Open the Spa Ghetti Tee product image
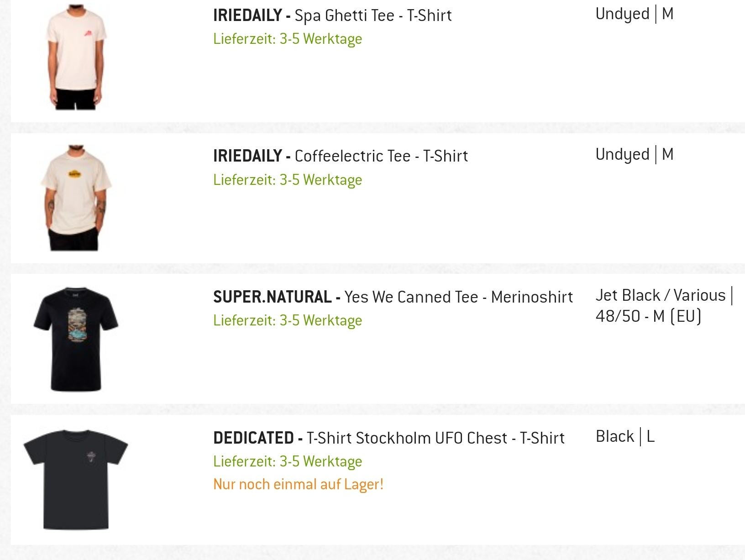 click(x=76, y=57)
